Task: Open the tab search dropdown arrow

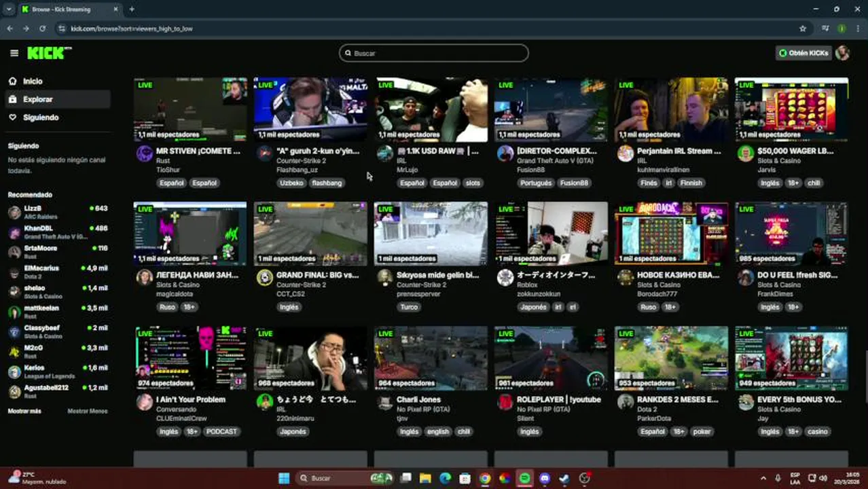Action: [9, 10]
